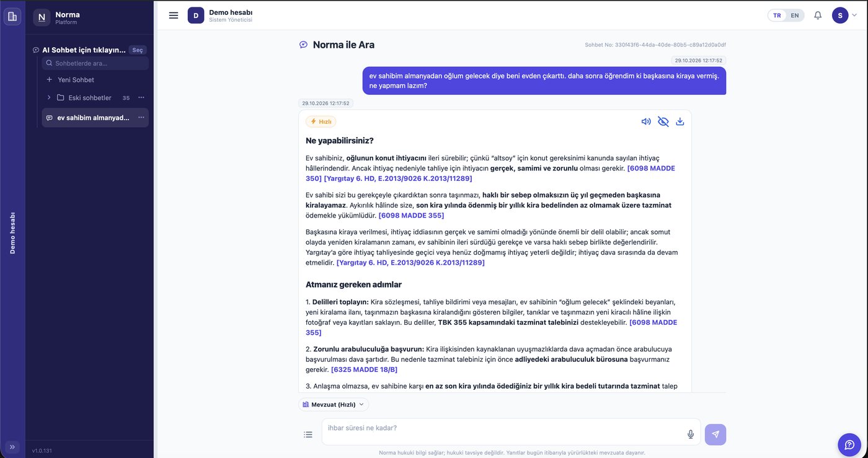Viewport: 868px width, 458px height.
Task: Click the user's message bubble about ev sahibim
Action: click(544, 81)
